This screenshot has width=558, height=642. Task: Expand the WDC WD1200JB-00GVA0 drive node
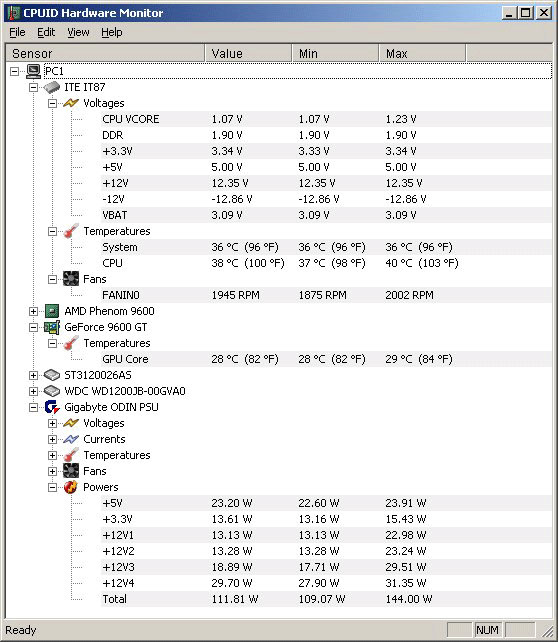pos(34,391)
